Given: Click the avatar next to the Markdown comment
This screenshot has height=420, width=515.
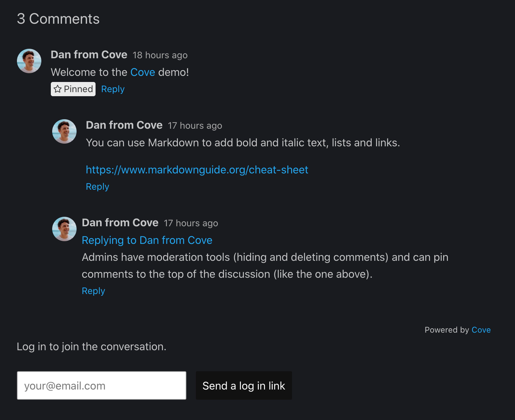Looking at the screenshot, I should pyautogui.click(x=64, y=131).
